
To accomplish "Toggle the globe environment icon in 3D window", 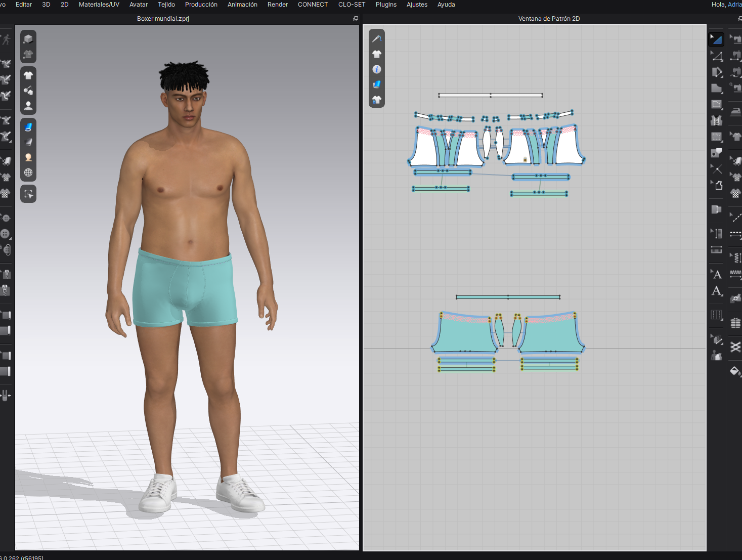I will click(x=28, y=173).
